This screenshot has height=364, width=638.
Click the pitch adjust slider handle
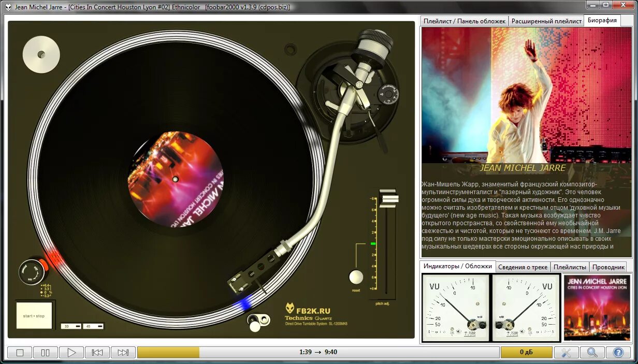pos(389,198)
